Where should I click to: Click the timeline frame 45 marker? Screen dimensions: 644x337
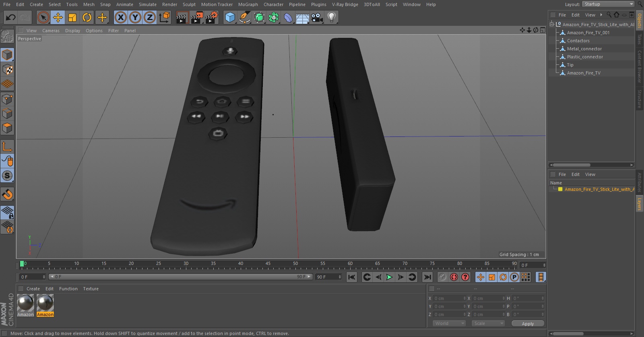coord(268,264)
